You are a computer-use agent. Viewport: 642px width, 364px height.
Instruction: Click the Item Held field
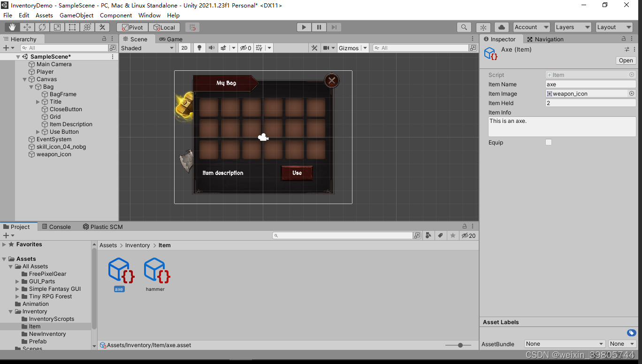point(591,103)
